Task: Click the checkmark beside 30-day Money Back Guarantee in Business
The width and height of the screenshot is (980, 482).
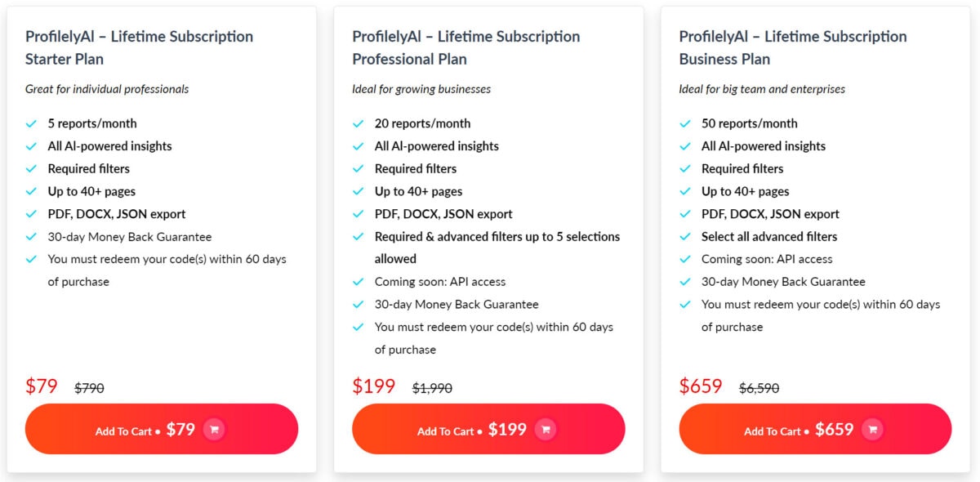Action: pos(685,281)
